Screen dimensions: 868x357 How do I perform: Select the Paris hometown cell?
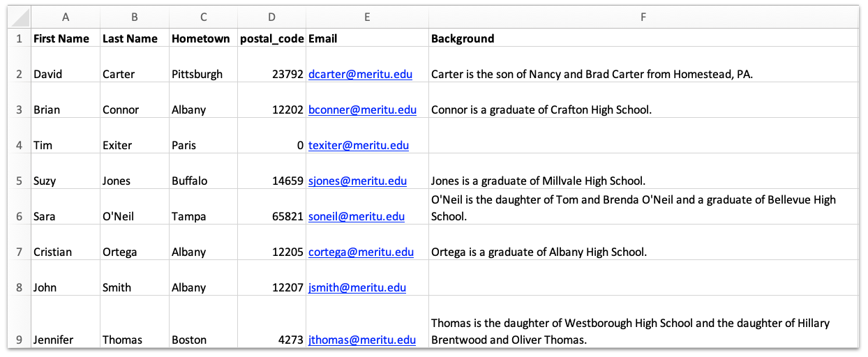203,136
